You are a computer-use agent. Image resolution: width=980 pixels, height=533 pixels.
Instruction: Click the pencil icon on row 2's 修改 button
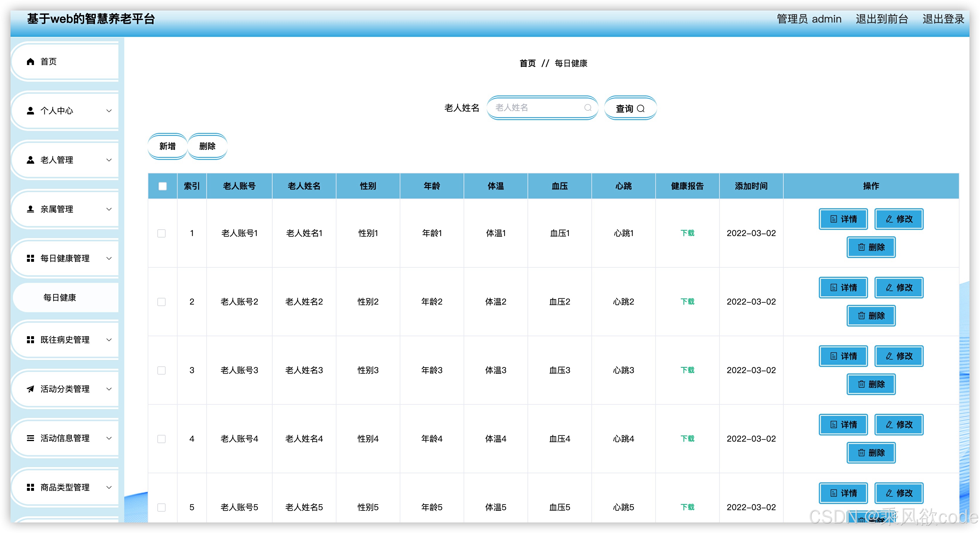pyautogui.click(x=889, y=287)
